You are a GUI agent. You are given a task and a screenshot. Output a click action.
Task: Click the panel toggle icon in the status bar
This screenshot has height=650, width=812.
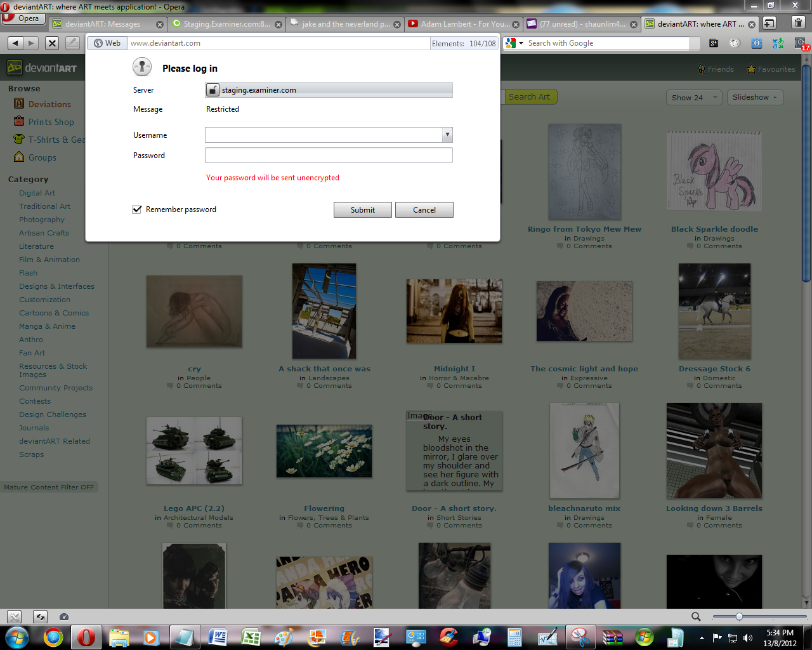[14, 616]
